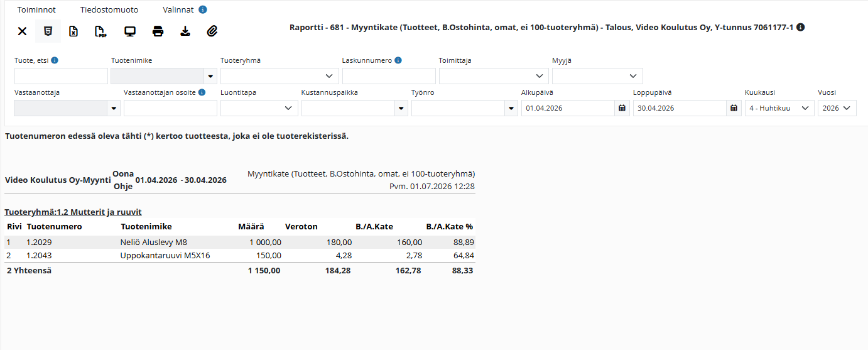Open the Toiminnot menu
This screenshot has height=350, width=868.
coord(36,10)
